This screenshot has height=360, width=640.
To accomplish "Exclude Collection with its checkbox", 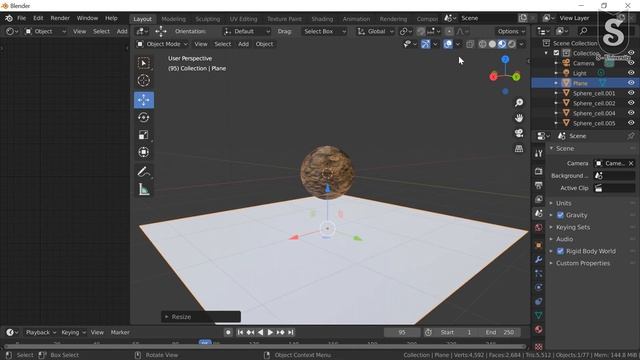I will tap(556, 53).
